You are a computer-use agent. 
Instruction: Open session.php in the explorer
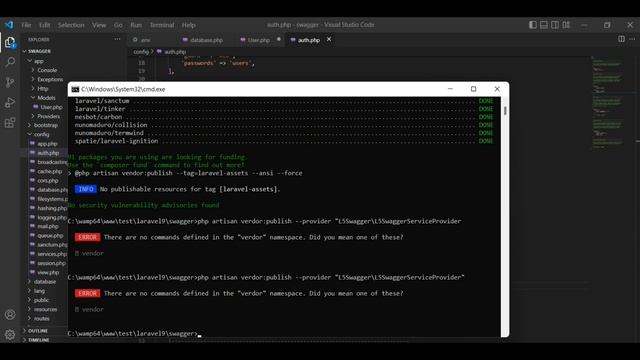pos(51,263)
